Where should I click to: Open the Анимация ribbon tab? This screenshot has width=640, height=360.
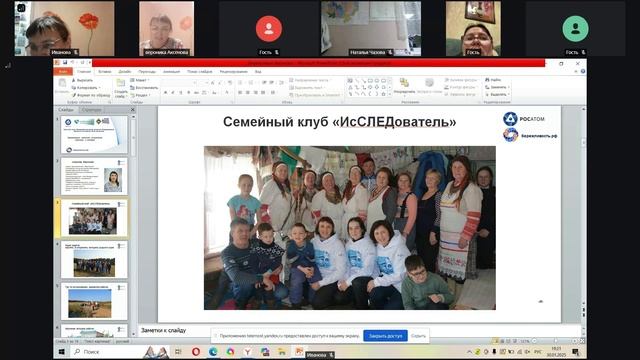(x=171, y=71)
